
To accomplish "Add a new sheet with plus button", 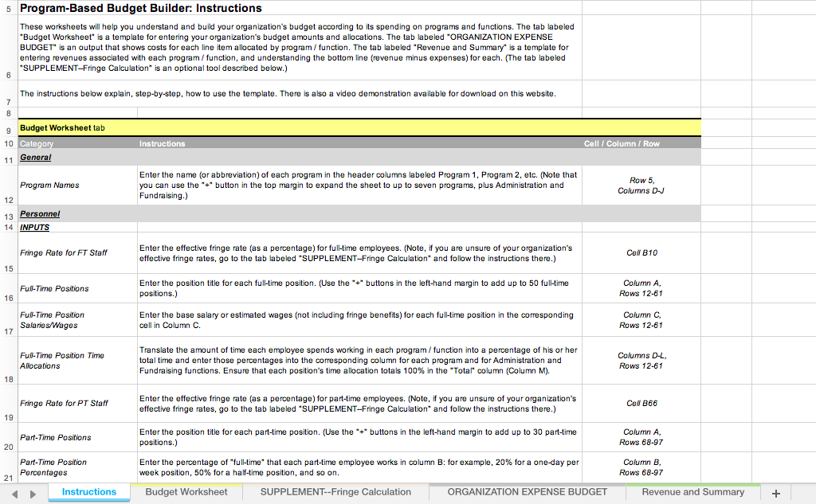I will 776,494.
